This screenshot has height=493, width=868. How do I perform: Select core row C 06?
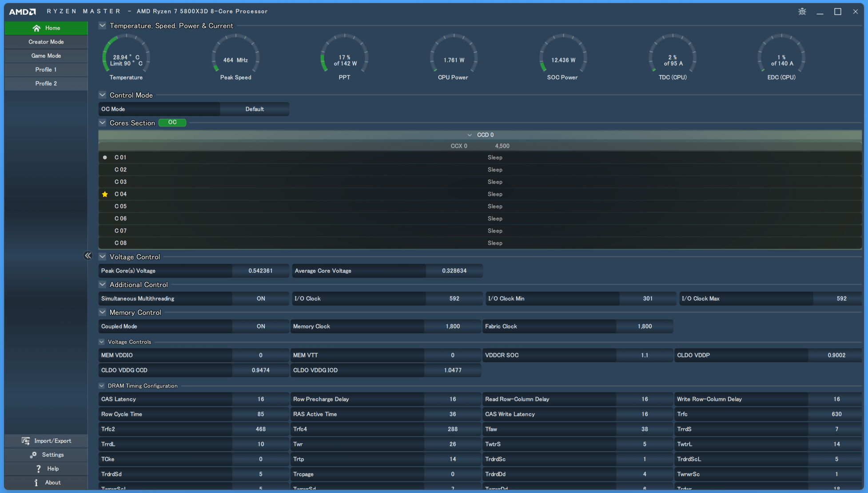pos(480,219)
